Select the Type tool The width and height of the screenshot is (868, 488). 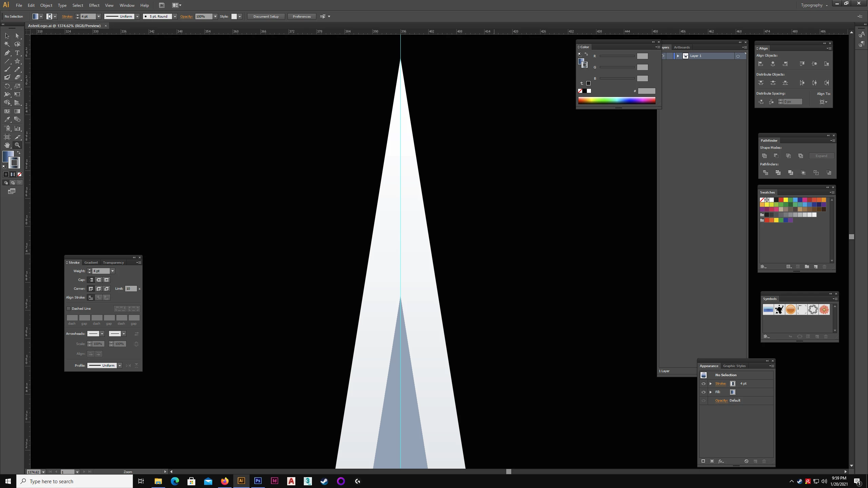(17, 53)
